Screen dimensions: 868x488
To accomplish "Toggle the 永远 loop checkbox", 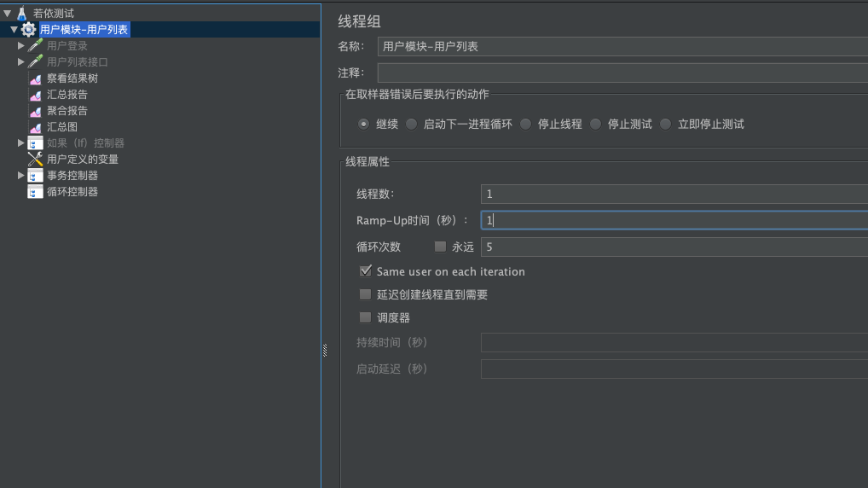I will [440, 247].
